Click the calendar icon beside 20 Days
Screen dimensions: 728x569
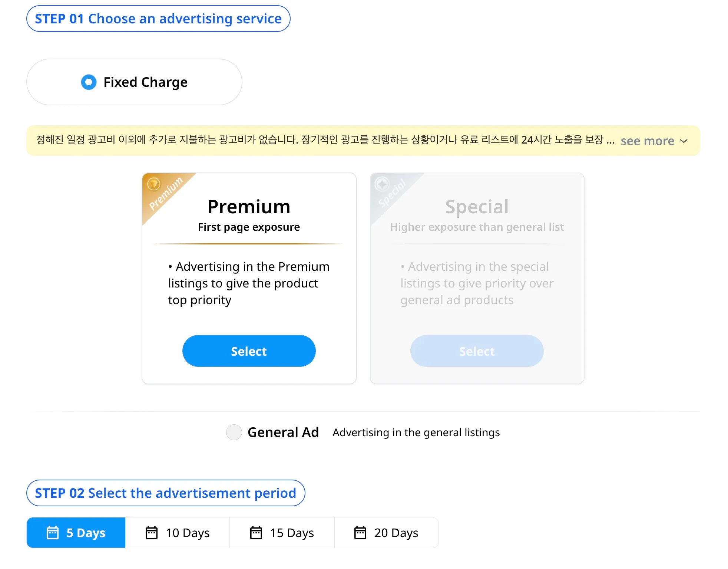pos(360,533)
